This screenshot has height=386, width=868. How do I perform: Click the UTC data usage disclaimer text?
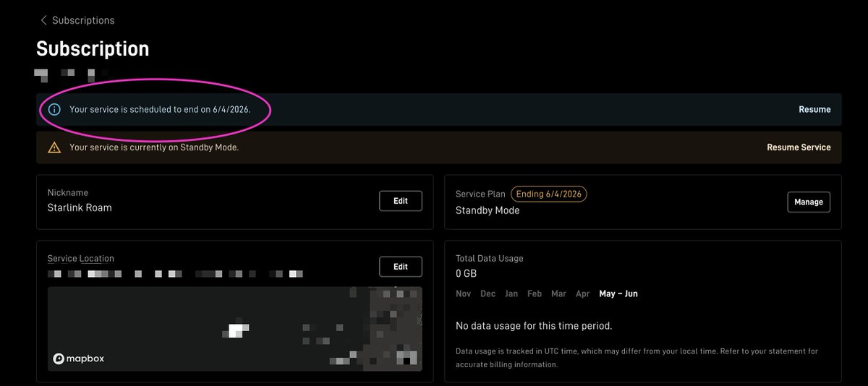[637, 358]
